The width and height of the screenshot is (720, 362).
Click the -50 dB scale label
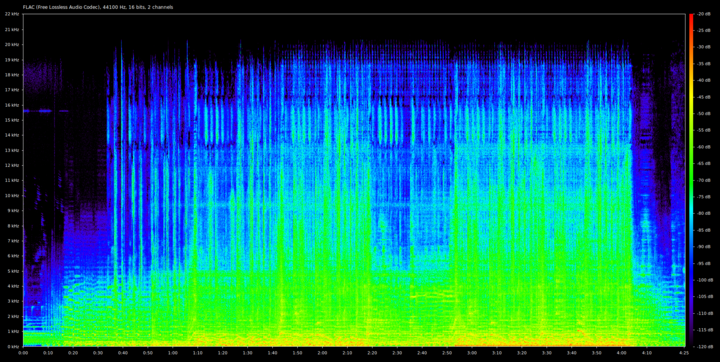coord(704,114)
